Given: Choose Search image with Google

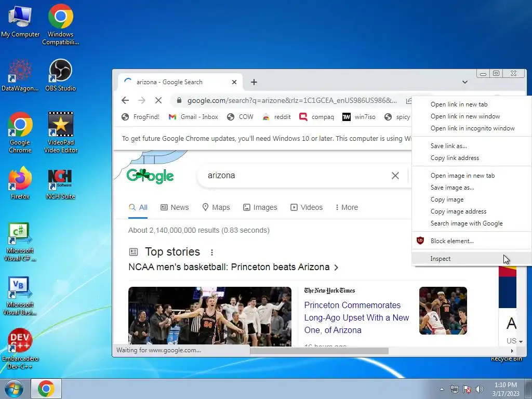Looking at the screenshot, I should point(472,223).
